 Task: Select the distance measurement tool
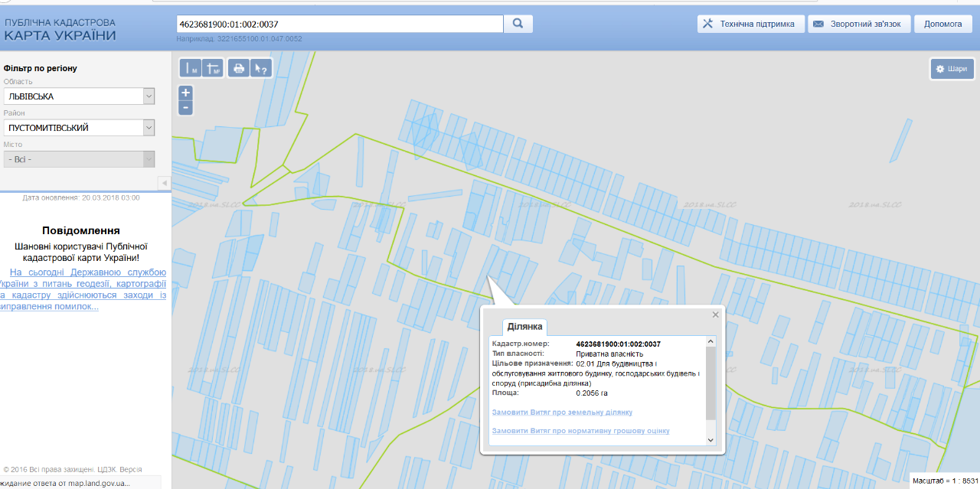pos(191,68)
